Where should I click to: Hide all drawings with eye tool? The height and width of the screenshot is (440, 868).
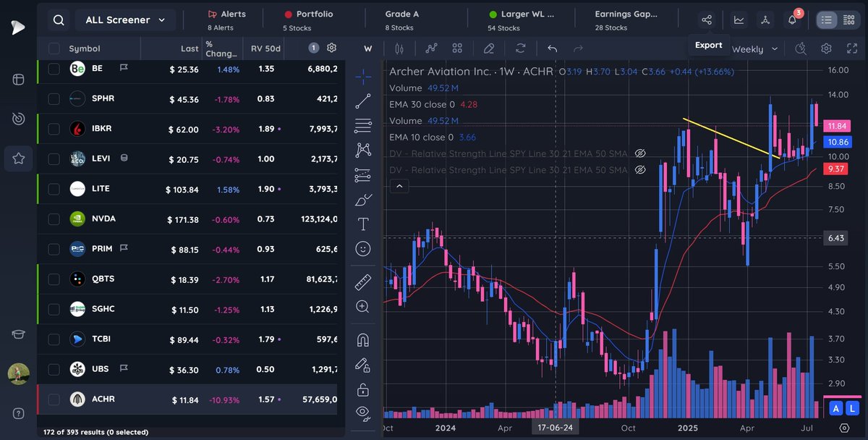363,414
